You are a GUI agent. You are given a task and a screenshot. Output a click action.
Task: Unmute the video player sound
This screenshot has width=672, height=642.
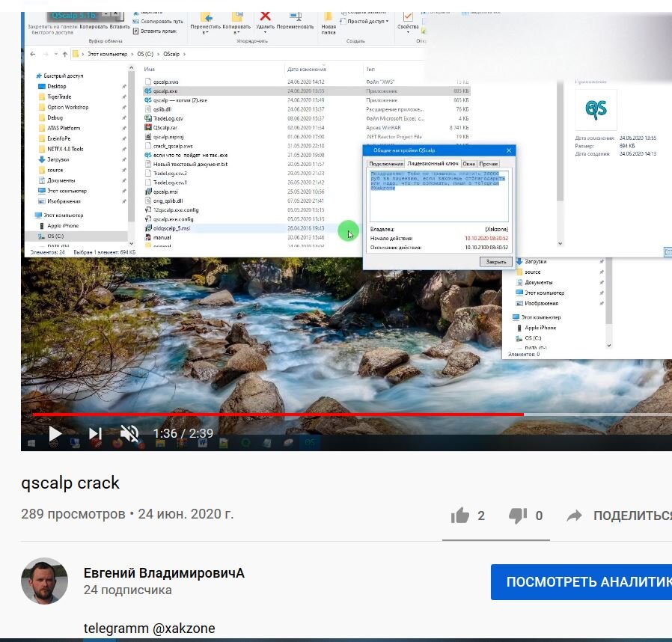pyautogui.click(x=129, y=432)
